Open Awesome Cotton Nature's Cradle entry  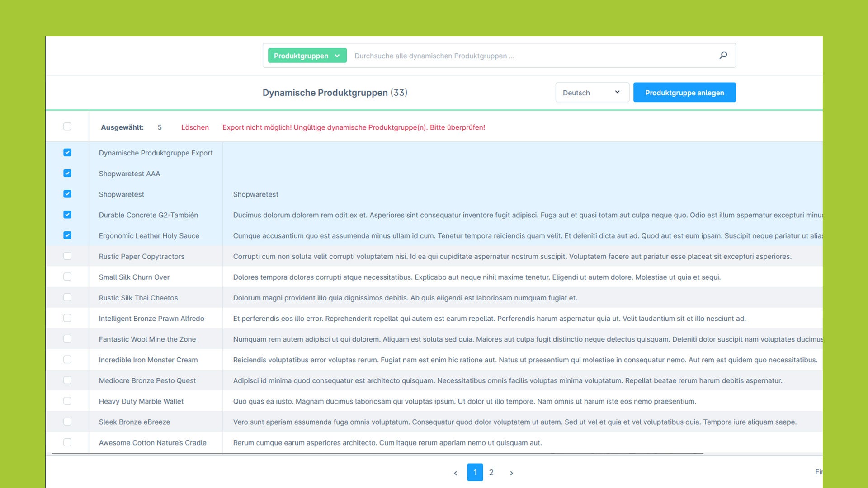(152, 443)
